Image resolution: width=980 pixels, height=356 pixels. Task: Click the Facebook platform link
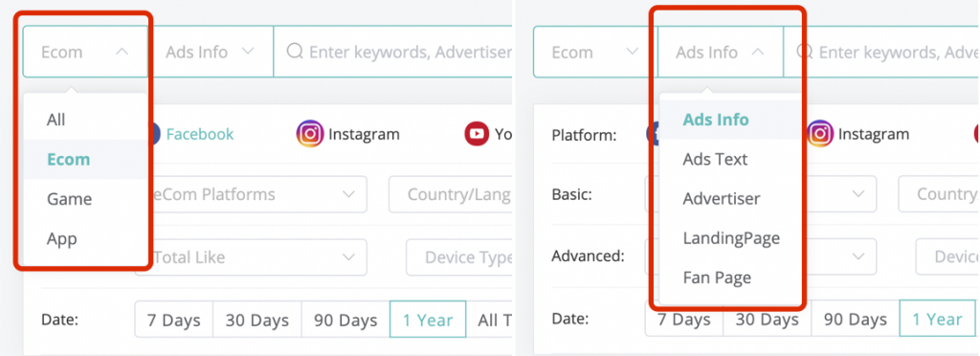coord(200,134)
